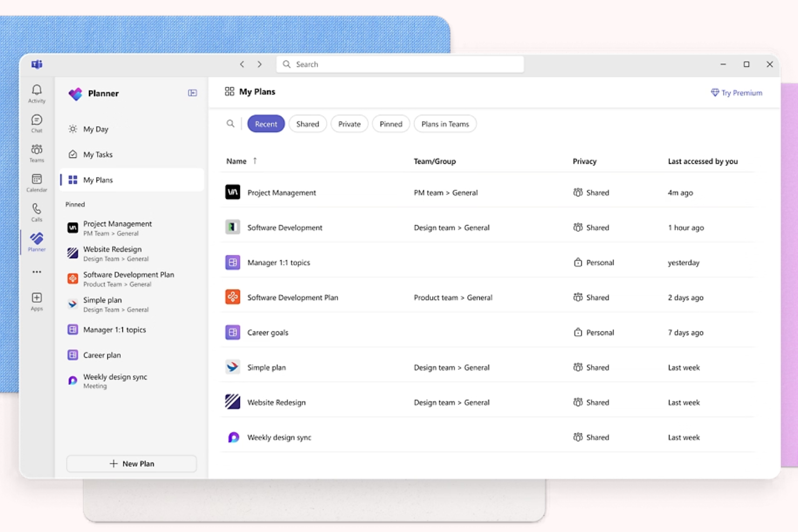Open the Calendar icon

pos(37,182)
